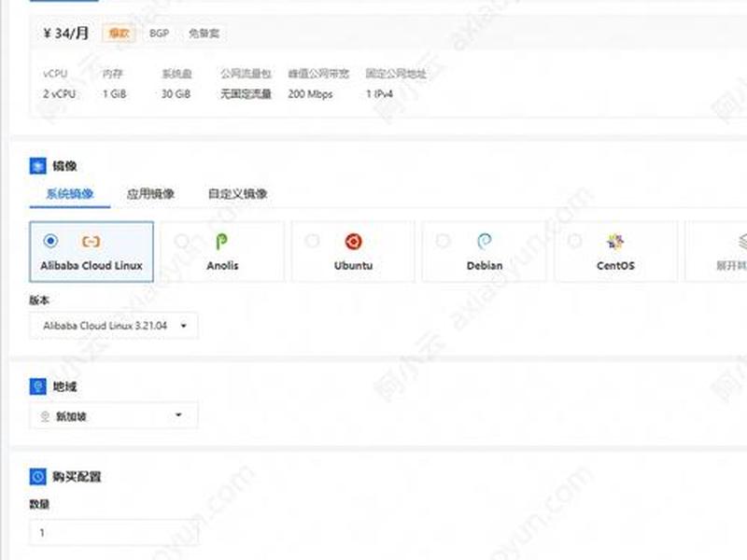747x560 pixels.
Task: Click the CentOS image card label
Action: tap(615, 266)
